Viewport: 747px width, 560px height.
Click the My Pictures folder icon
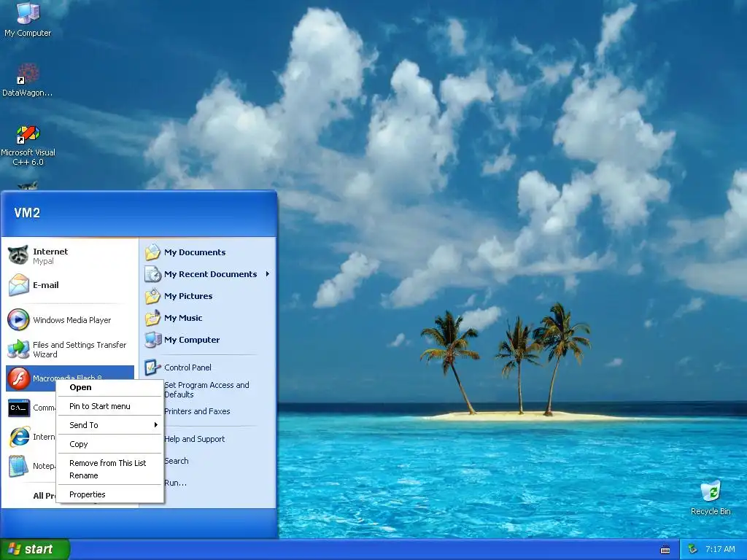coord(152,296)
